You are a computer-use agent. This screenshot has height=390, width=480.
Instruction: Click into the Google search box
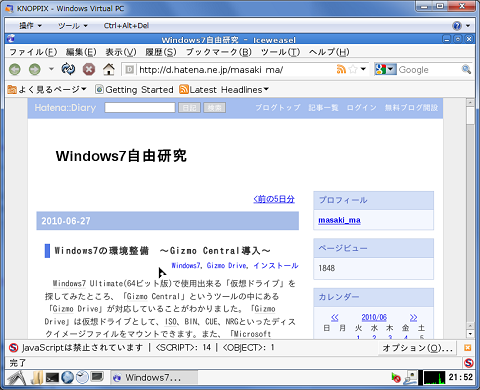coord(428,70)
